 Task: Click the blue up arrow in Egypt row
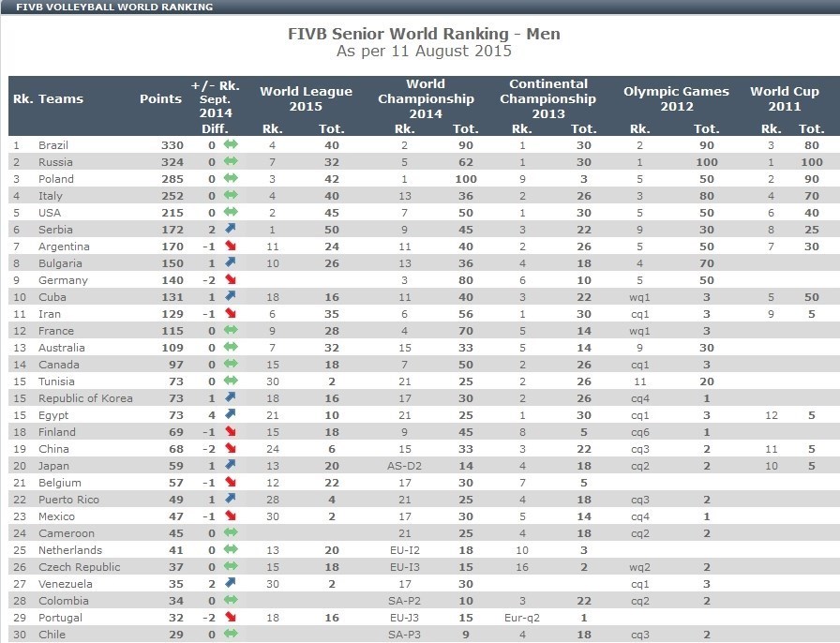point(231,415)
